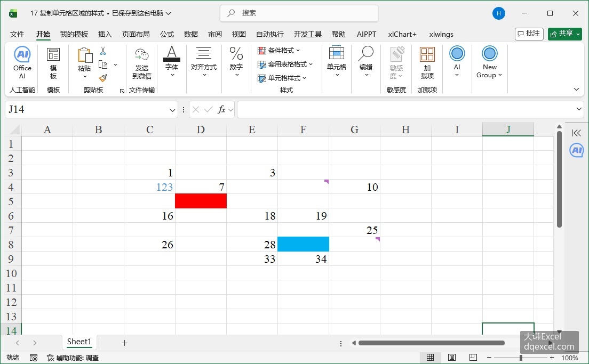Expand the formula bar chevron

[x=578, y=109]
